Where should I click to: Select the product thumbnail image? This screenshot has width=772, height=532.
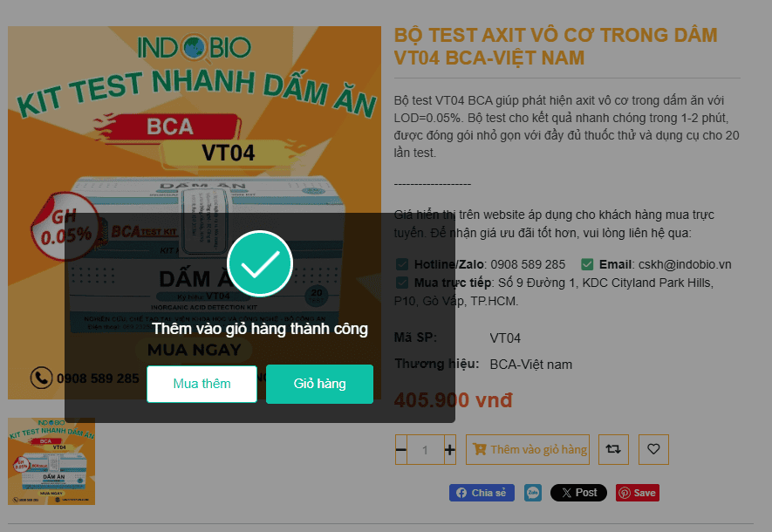click(x=51, y=461)
